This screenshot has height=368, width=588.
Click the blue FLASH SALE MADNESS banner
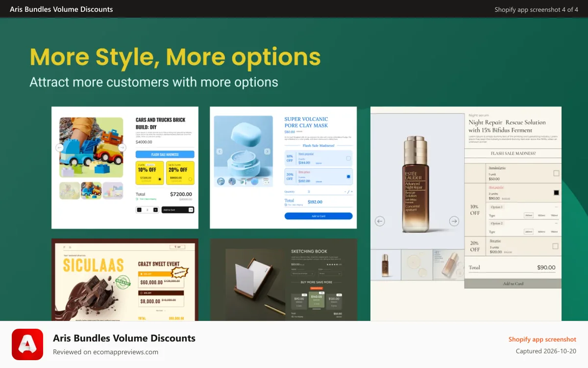pyautogui.click(x=165, y=155)
